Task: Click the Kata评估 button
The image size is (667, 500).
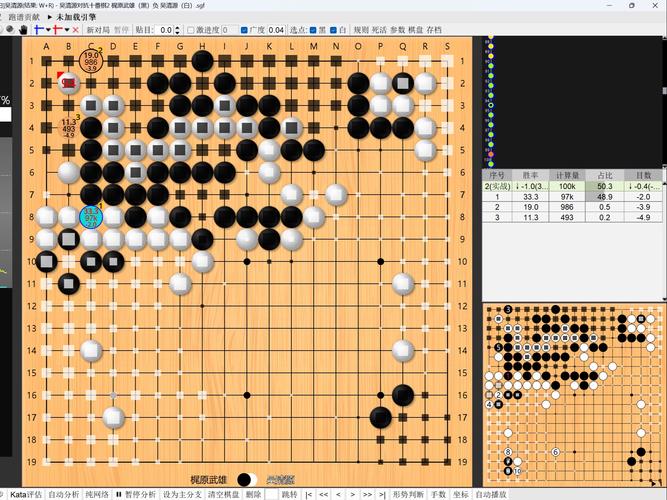Action: [26, 494]
